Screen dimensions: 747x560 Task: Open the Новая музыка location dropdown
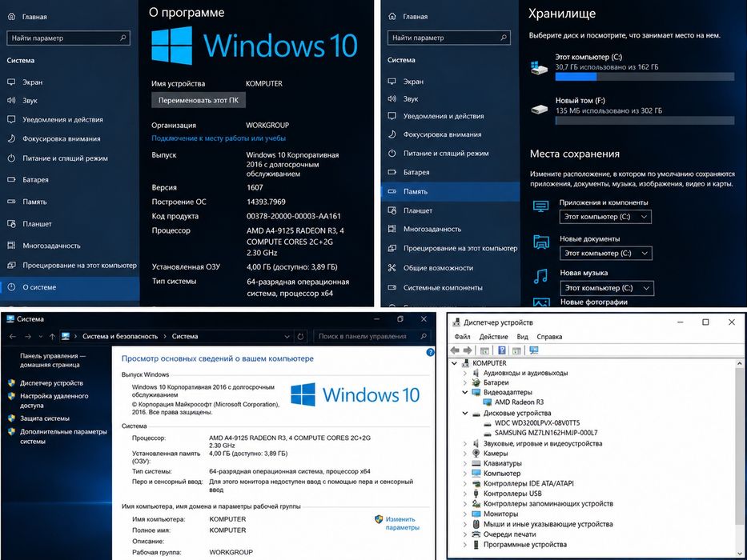[x=606, y=288]
